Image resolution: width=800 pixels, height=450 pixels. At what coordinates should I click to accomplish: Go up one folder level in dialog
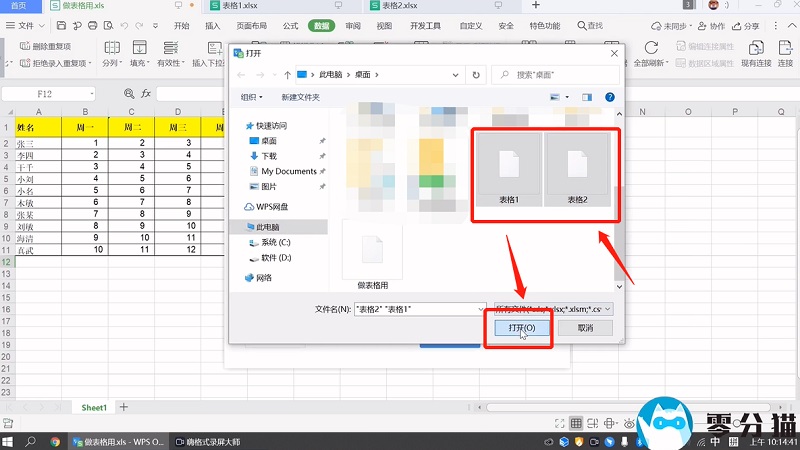pos(288,75)
